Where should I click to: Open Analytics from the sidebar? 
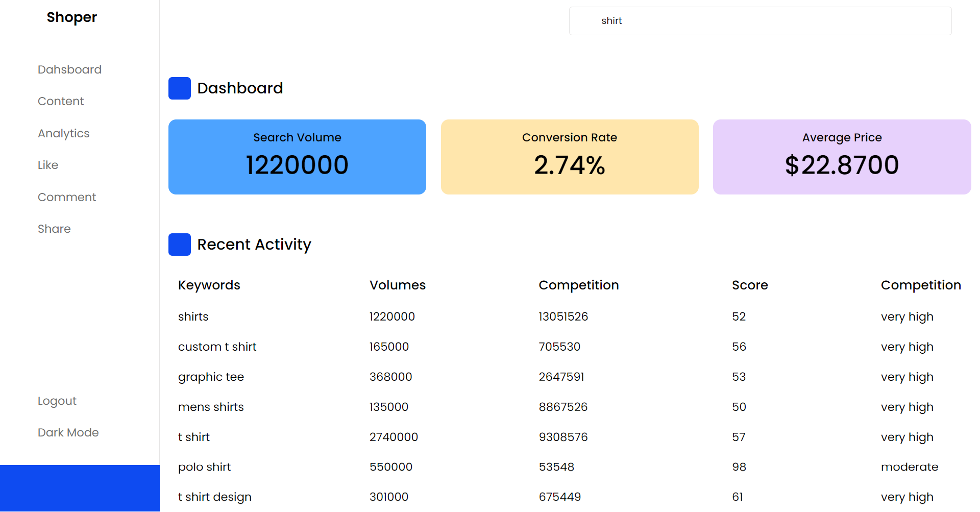63,133
